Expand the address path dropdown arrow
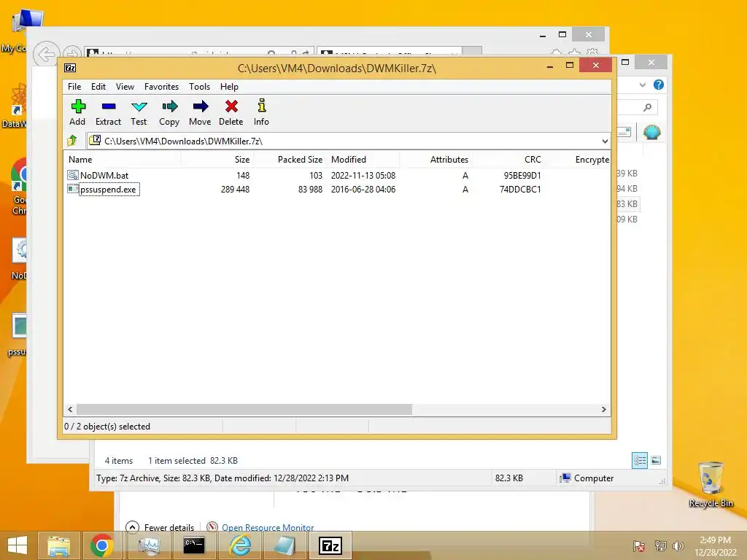This screenshot has width=747, height=560. (605, 141)
